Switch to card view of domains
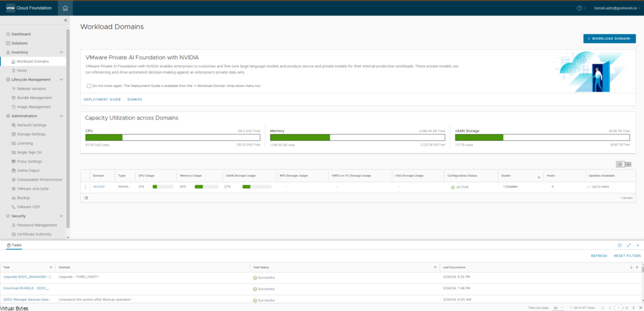 click(x=628, y=164)
